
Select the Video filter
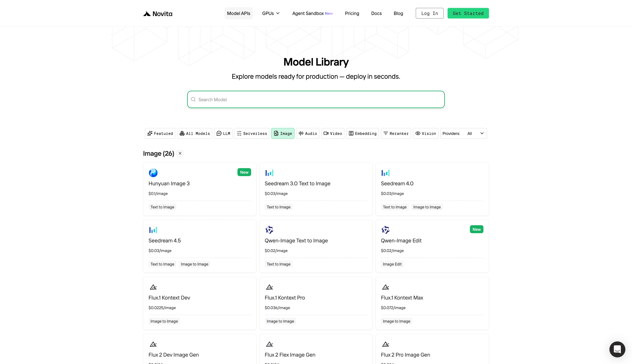tap(333, 134)
